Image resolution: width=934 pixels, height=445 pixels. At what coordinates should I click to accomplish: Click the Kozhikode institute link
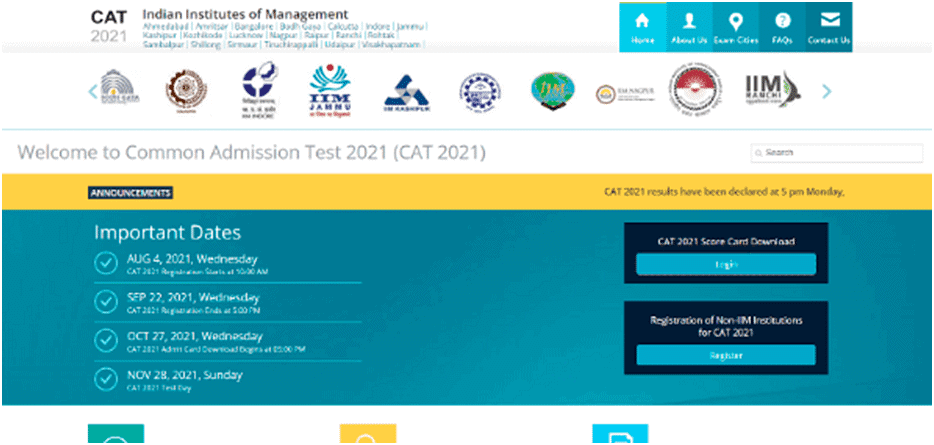click(203, 36)
